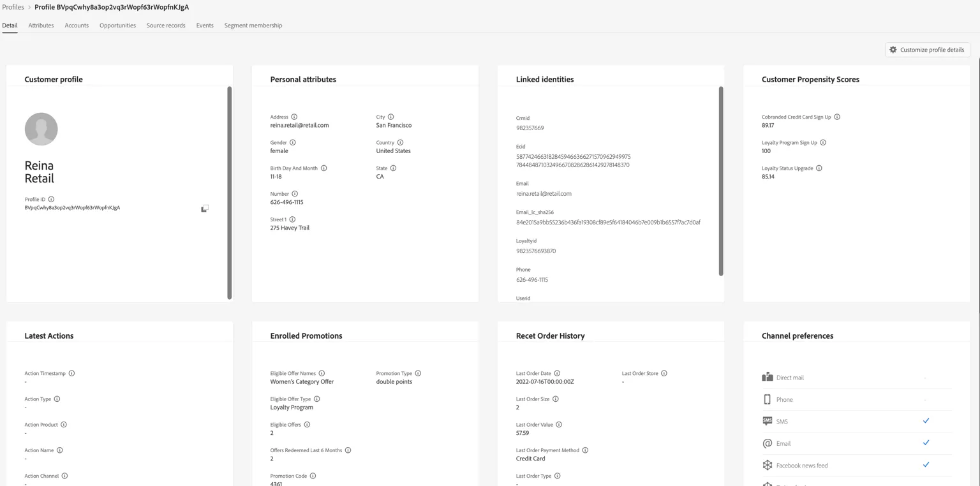Show info for Last Order Payment Method
The image size is (980, 486).
[x=585, y=450]
